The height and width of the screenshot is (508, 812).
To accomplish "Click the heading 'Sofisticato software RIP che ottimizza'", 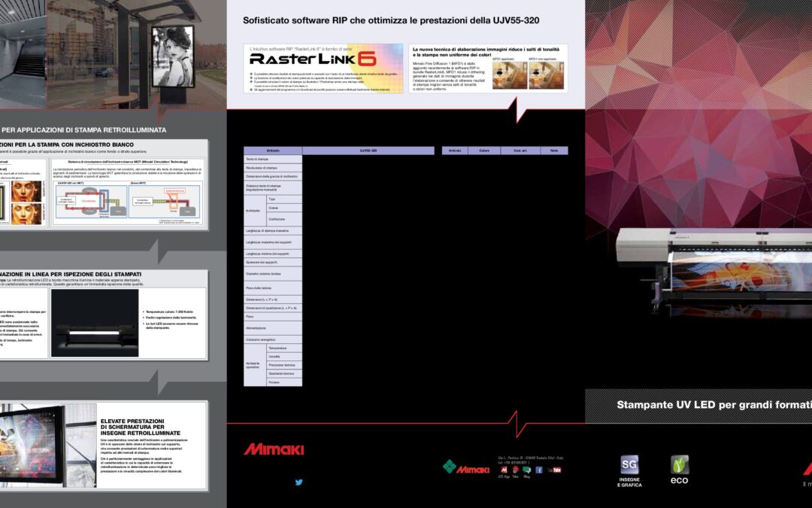I will tap(391, 21).
